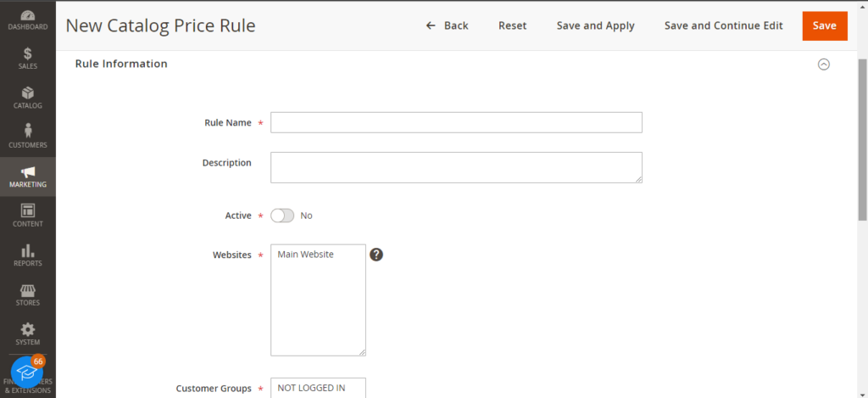Image resolution: width=868 pixels, height=398 pixels.
Task: Click the Rule Information section heading
Action: click(121, 64)
